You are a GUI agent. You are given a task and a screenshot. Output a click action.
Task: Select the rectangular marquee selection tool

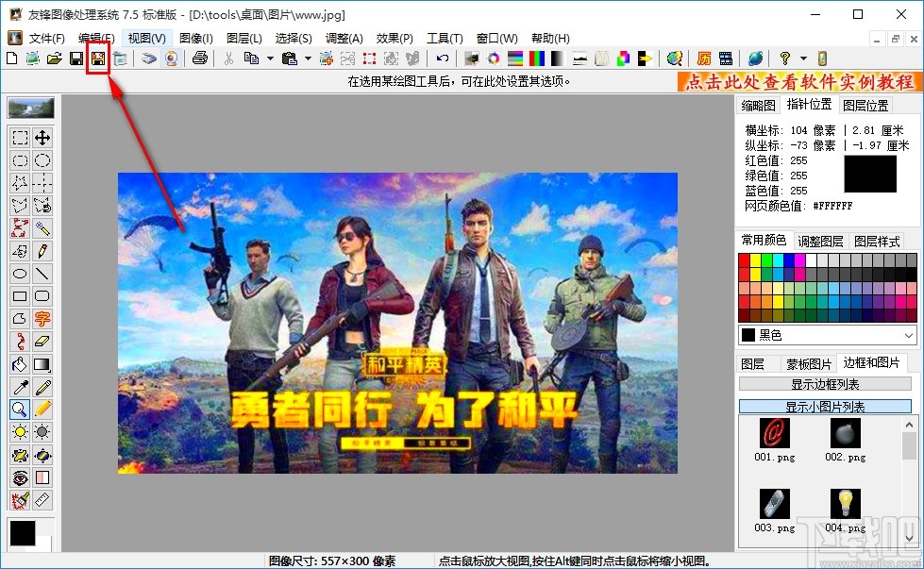[20, 138]
